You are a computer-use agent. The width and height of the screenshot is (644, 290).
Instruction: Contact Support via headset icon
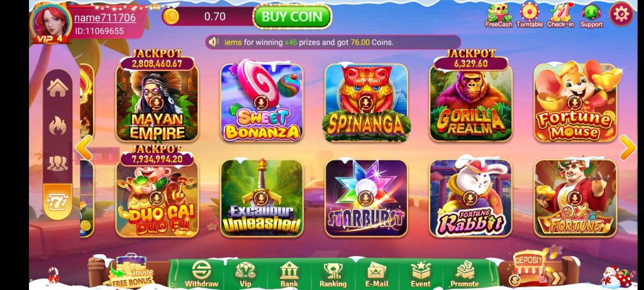(591, 16)
